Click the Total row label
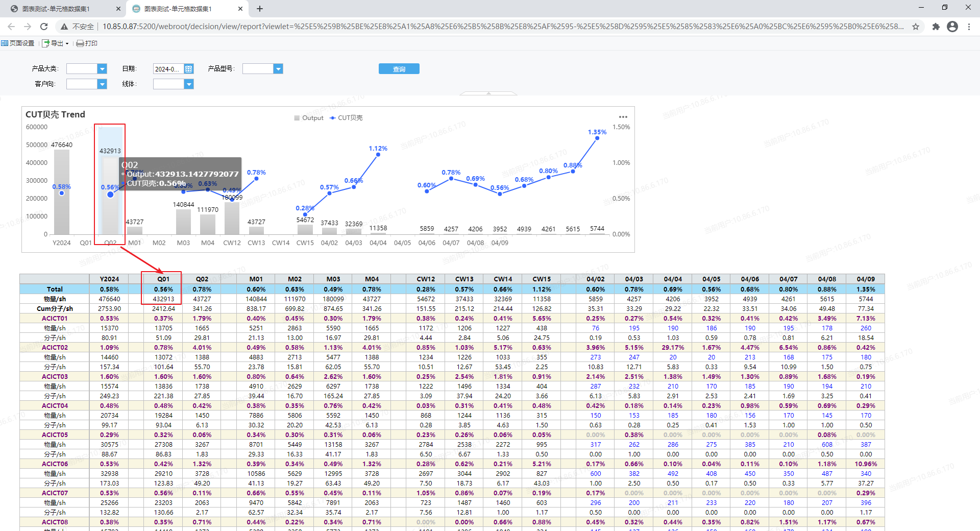Viewport: 980px width, 531px height. [55, 289]
